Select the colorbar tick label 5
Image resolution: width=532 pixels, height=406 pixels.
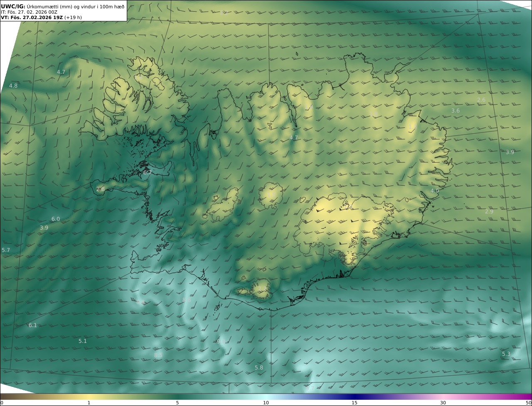(x=177, y=403)
